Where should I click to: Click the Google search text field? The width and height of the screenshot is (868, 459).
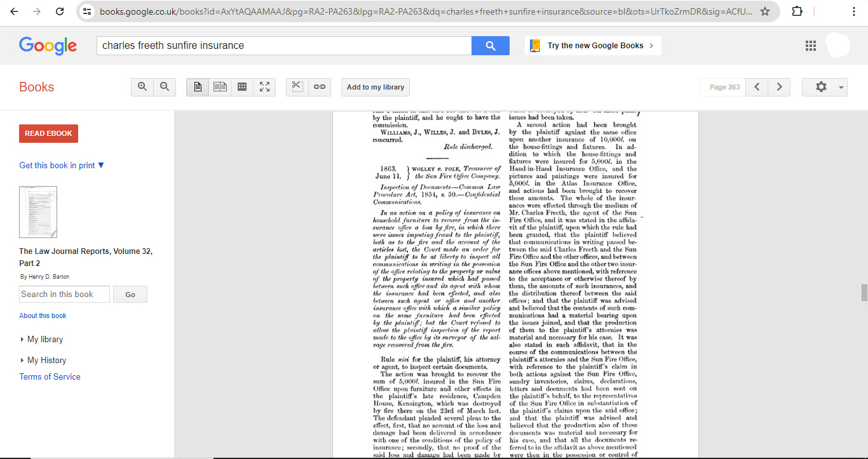284,46
